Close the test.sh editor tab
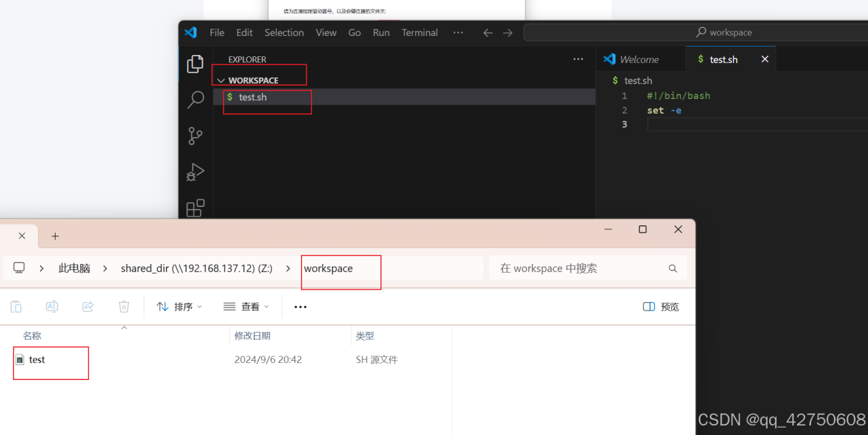 (x=765, y=60)
